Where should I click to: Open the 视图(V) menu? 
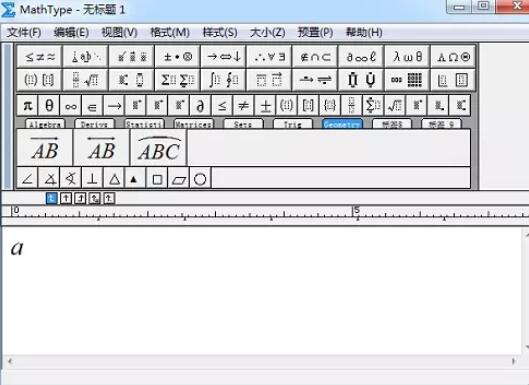click(x=120, y=32)
